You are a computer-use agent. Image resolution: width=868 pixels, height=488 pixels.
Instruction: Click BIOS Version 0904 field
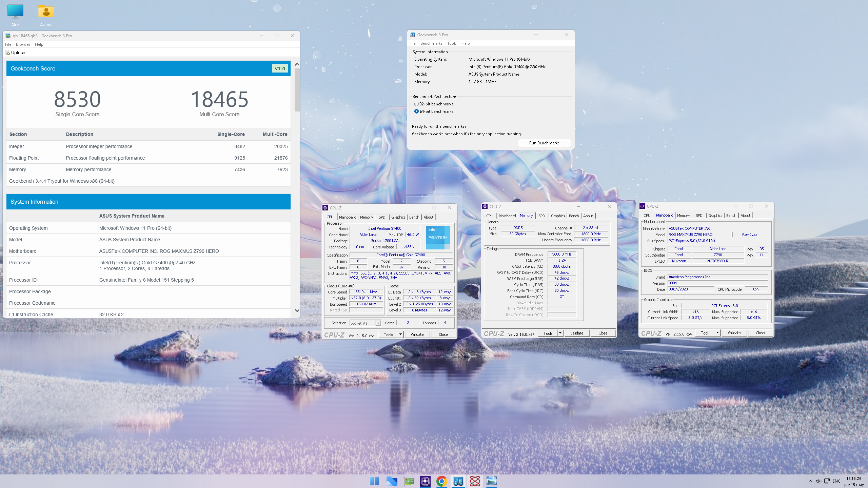coord(717,283)
